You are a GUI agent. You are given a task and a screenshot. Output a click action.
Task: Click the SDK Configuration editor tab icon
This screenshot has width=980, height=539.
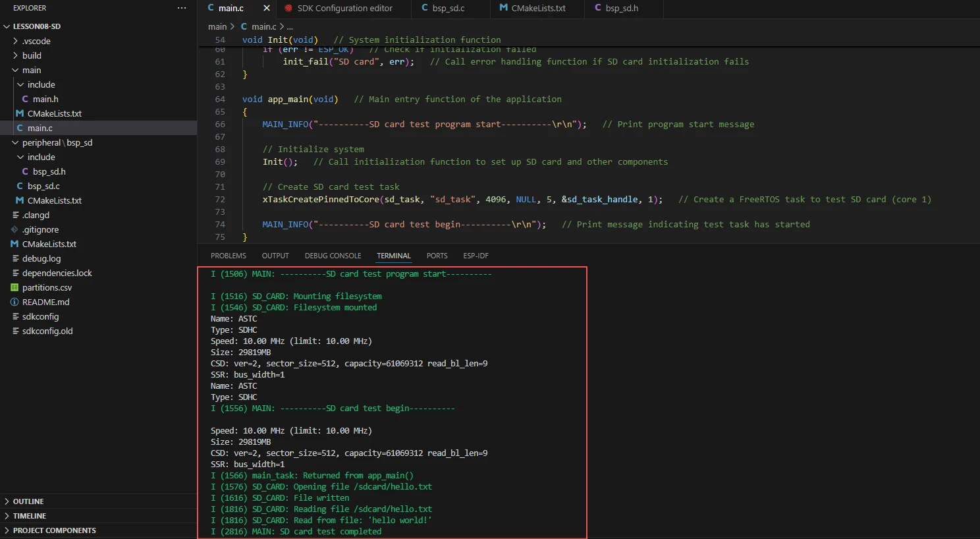[x=288, y=8]
